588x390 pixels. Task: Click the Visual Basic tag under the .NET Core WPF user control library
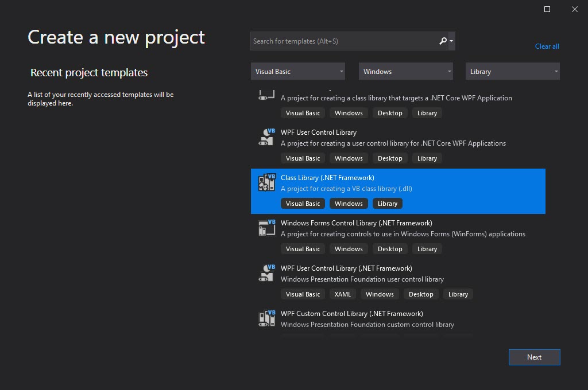click(303, 158)
